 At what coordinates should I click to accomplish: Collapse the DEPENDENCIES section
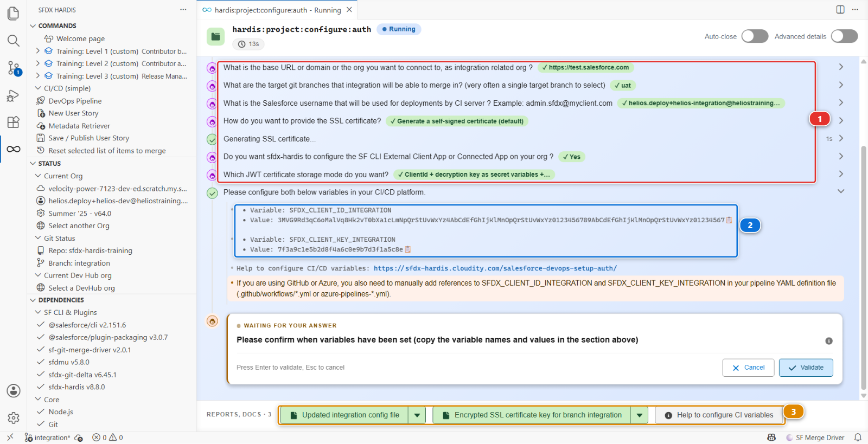click(33, 300)
